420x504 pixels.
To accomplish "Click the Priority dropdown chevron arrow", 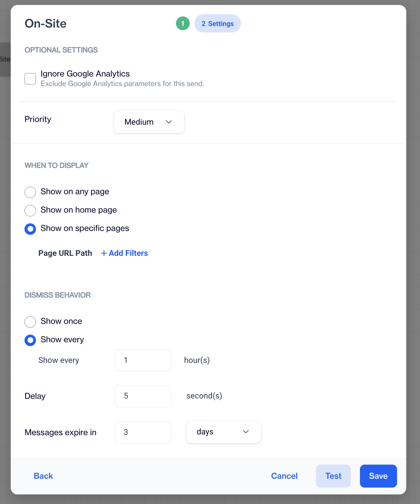I will [x=169, y=122].
